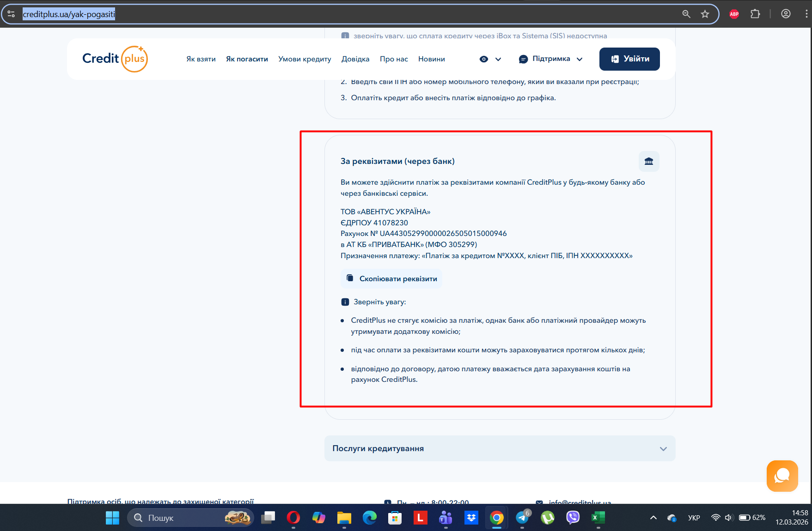Viewport: 812px width, 531px height.
Task: Switch to Google Chrome on the taskbar
Action: 496,518
